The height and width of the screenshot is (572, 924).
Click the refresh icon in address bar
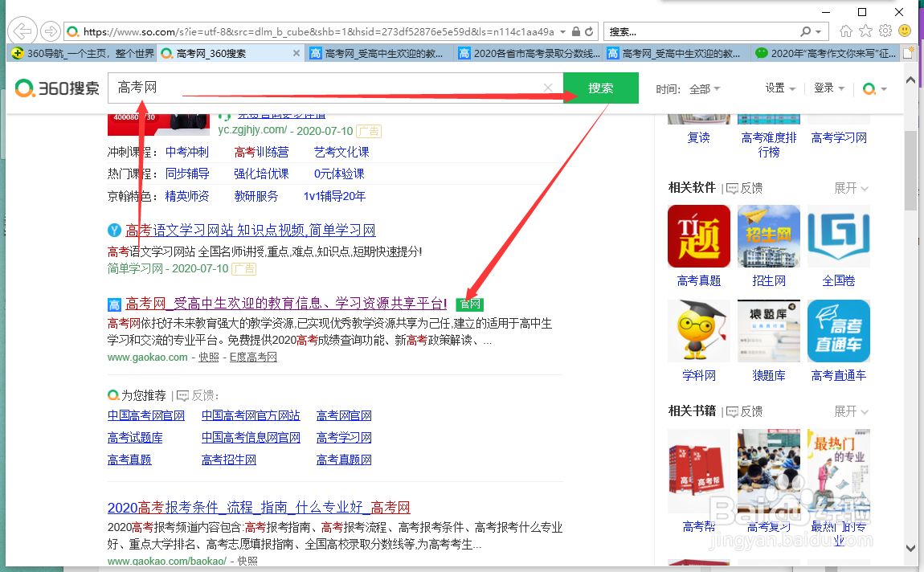(589, 31)
